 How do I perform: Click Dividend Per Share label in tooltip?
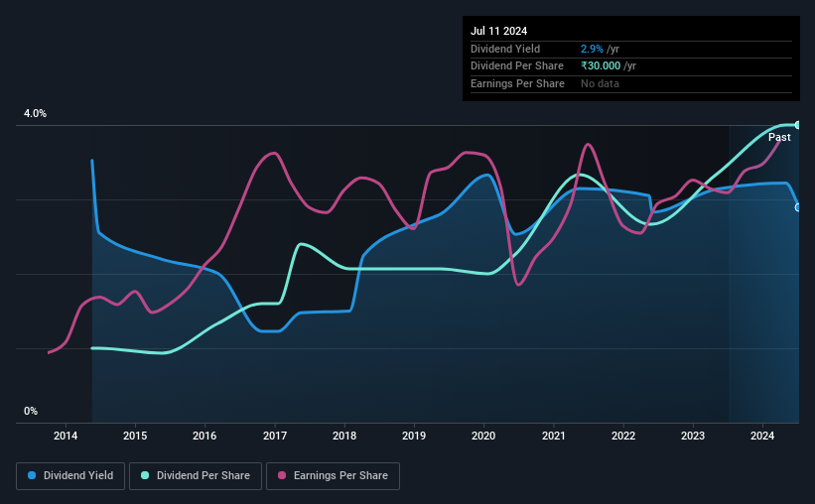(x=516, y=66)
